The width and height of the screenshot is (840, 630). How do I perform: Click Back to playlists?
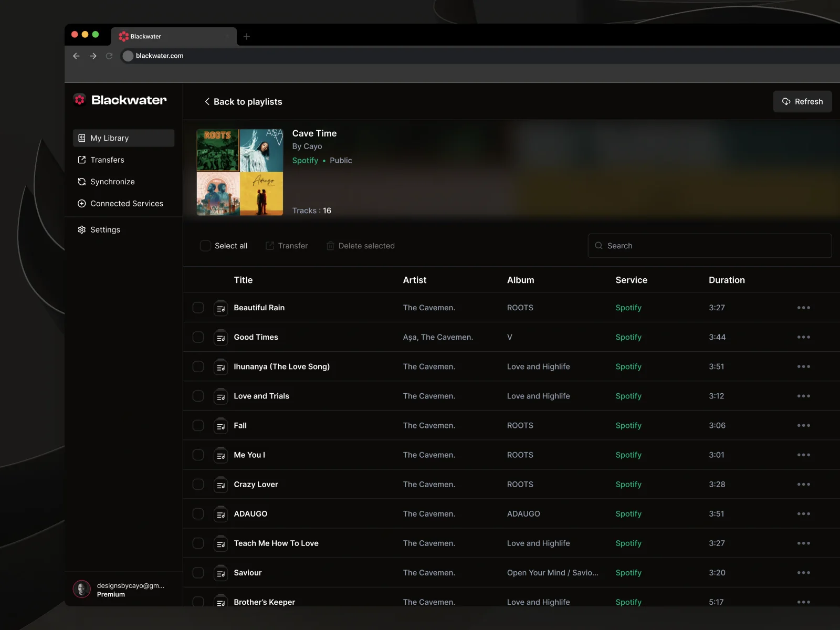click(x=243, y=102)
